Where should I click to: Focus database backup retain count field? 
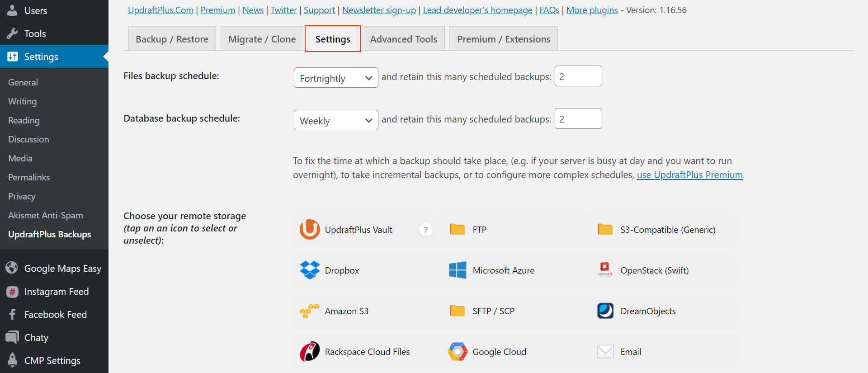click(x=578, y=118)
